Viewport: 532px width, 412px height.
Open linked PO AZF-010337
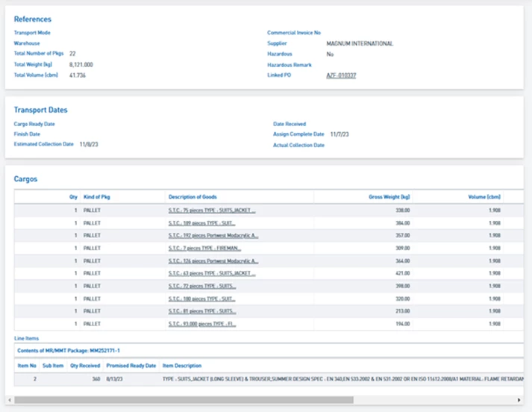point(341,75)
